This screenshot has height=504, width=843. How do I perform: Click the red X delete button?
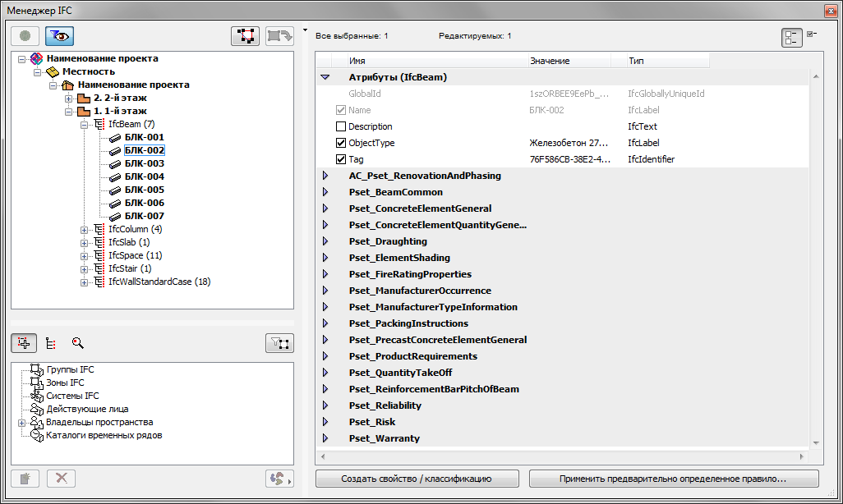pyautogui.click(x=62, y=479)
